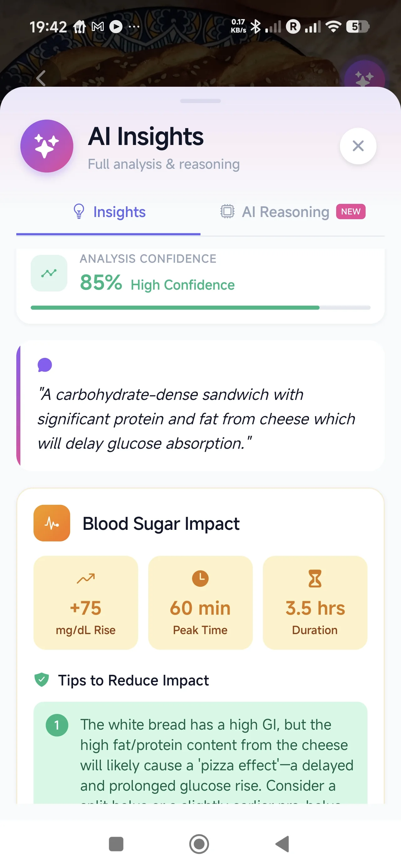Go back with the top-left chevron
Image resolution: width=401 pixels, height=868 pixels.
(x=41, y=79)
